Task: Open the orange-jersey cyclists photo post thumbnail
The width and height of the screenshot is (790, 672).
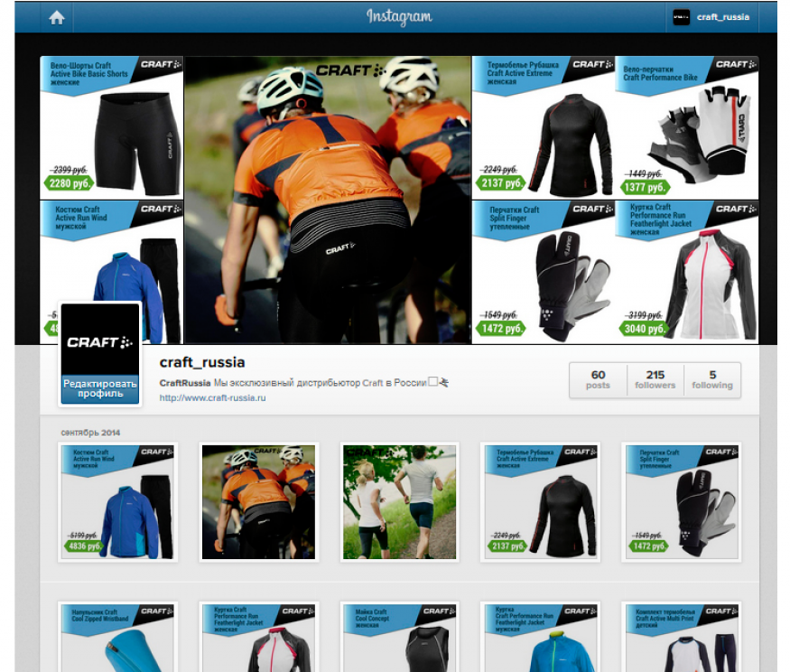Action: pos(258,502)
